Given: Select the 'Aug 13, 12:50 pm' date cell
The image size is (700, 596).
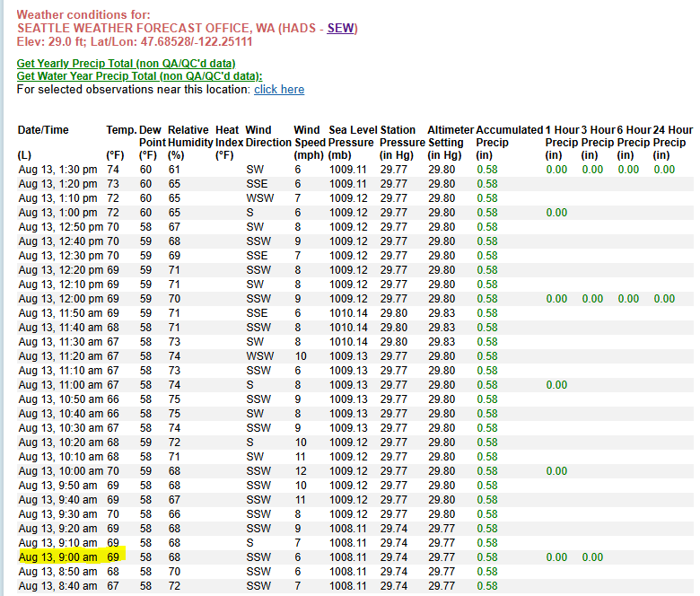Looking at the screenshot, I should pos(60,227).
